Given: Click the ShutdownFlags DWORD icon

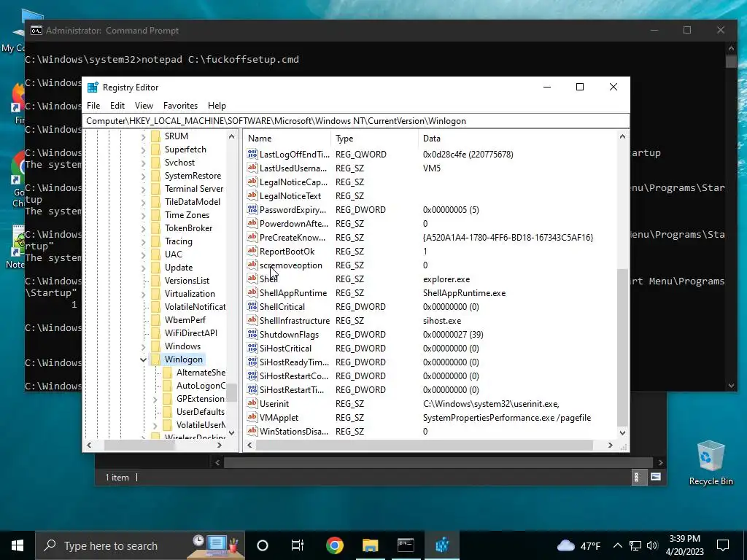Looking at the screenshot, I should pyautogui.click(x=252, y=334).
